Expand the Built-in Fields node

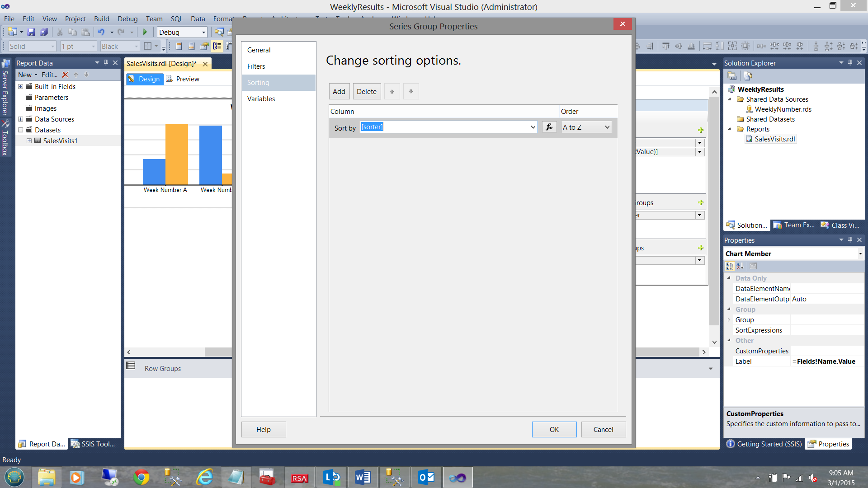pyautogui.click(x=20, y=87)
